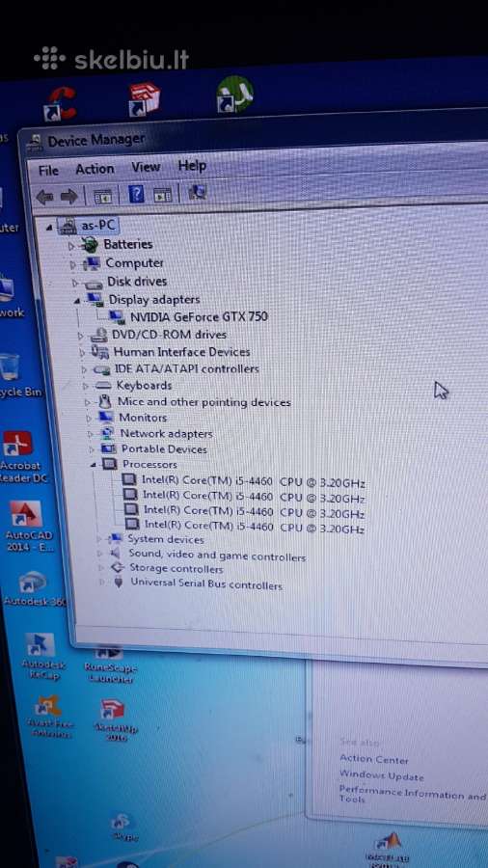Collapse the Display adapters category

coord(77,301)
